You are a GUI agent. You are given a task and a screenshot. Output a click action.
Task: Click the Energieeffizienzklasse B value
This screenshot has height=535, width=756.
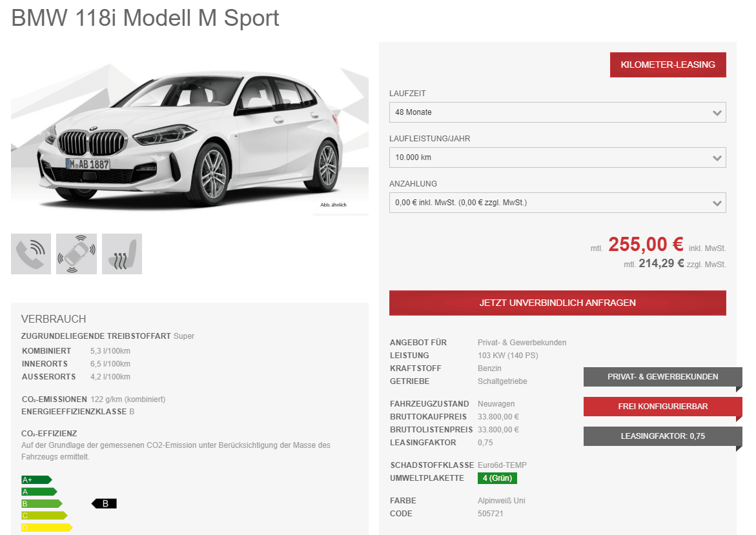pos(132,412)
